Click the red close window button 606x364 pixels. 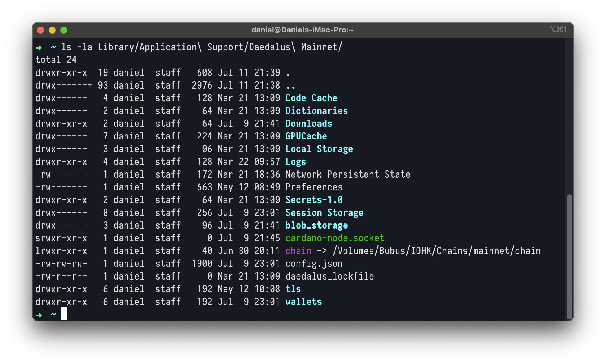click(x=41, y=30)
